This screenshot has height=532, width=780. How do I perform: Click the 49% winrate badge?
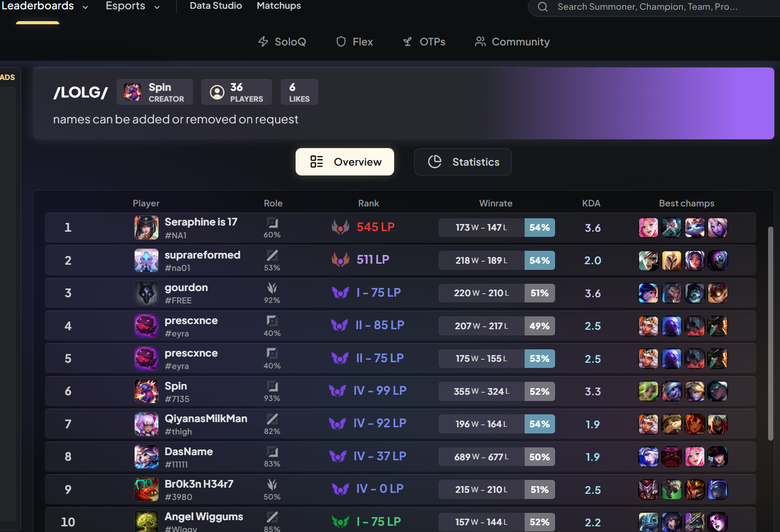(x=540, y=326)
